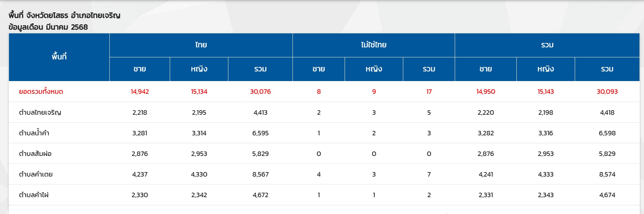Click Thai total value 30,076
The image size is (644, 214).
(x=260, y=92)
